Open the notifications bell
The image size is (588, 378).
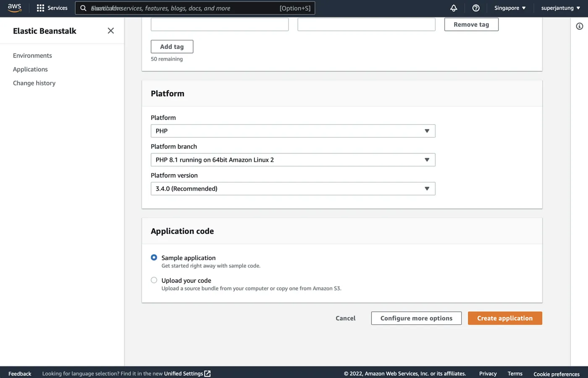tap(454, 8)
